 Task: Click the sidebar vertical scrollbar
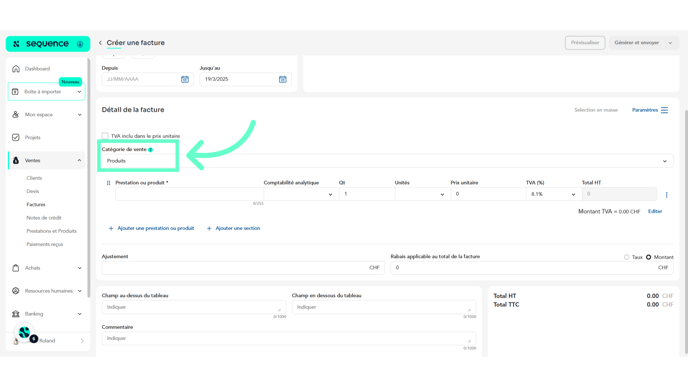click(x=89, y=178)
